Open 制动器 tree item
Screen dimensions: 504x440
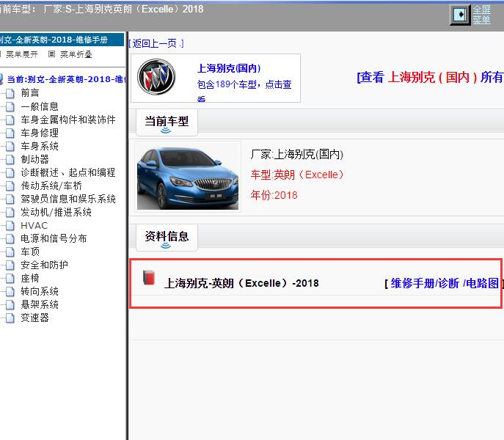click(34, 159)
